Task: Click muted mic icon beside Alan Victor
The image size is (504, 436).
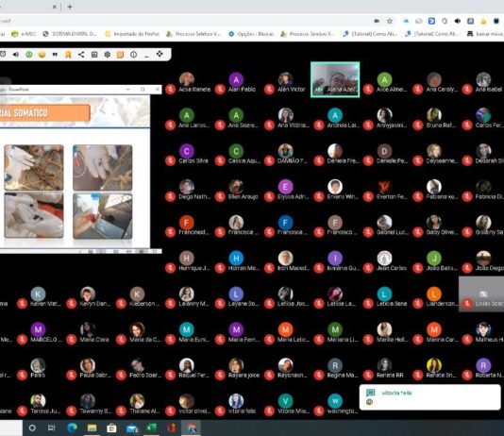Action: 269,89
